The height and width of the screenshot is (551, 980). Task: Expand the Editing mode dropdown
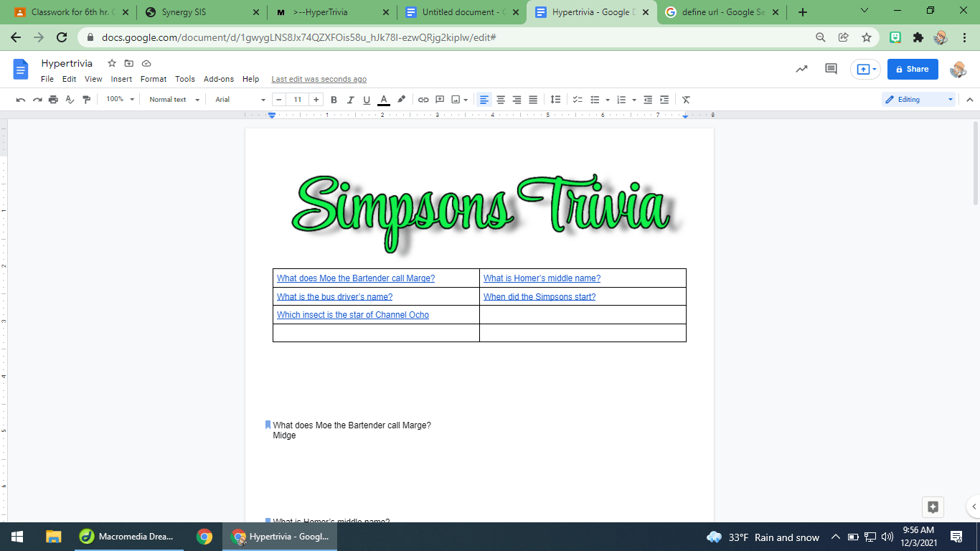(918, 100)
